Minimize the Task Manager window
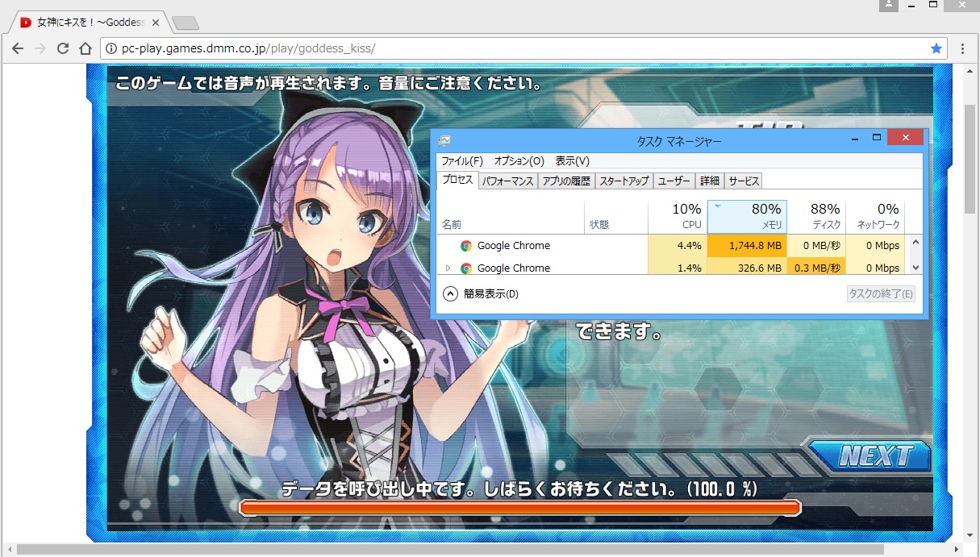The width and height of the screenshot is (980, 557). tap(855, 138)
